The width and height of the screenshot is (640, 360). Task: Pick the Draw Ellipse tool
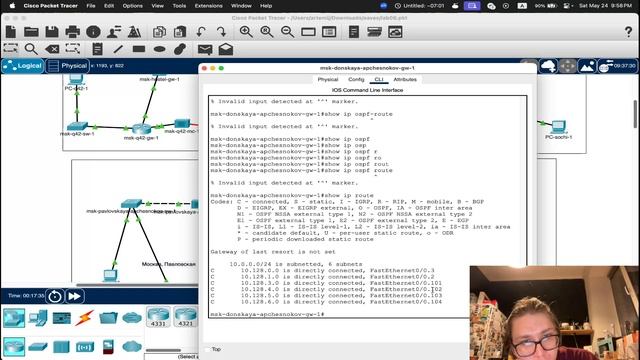160,49
